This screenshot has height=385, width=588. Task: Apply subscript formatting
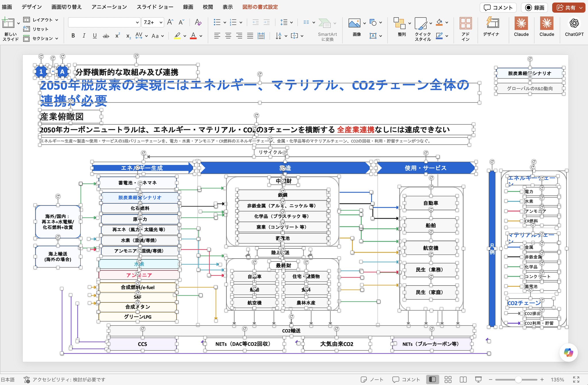(x=128, y=36)
